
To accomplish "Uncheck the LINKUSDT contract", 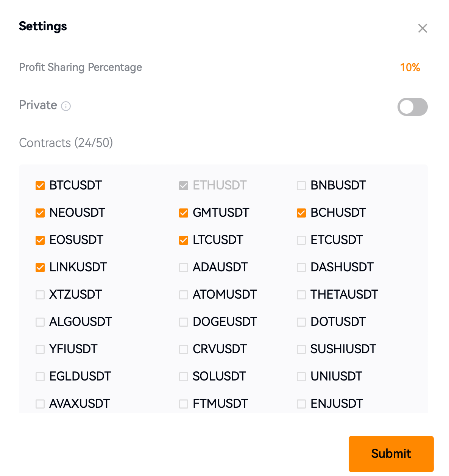I will click(40, 268).
